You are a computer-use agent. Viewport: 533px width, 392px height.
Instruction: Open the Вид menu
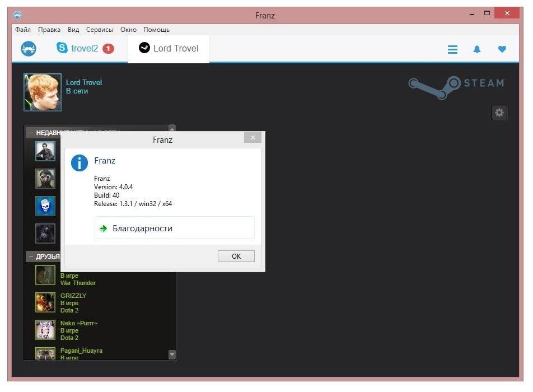pos(73,30)
